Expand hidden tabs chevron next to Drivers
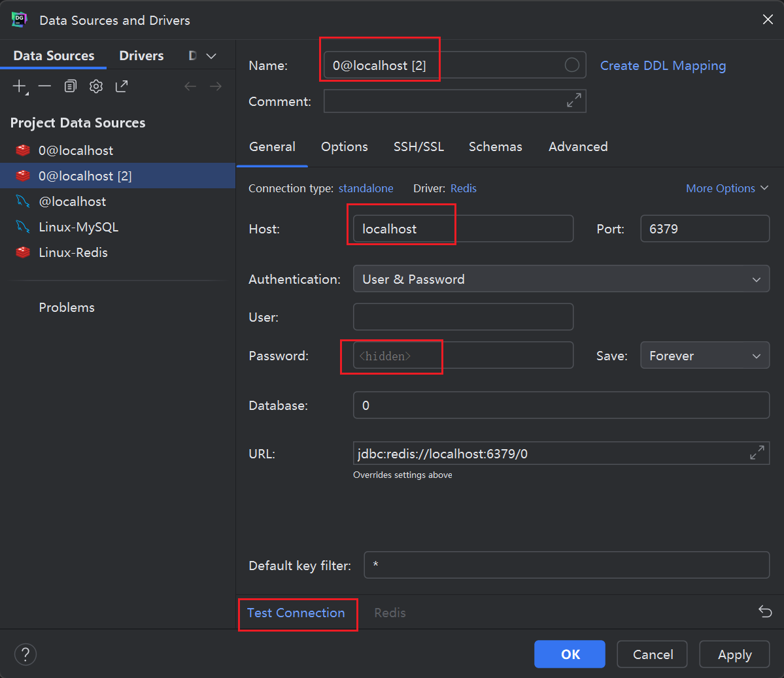Screen dimensions: 784x678 pos(211,56)
